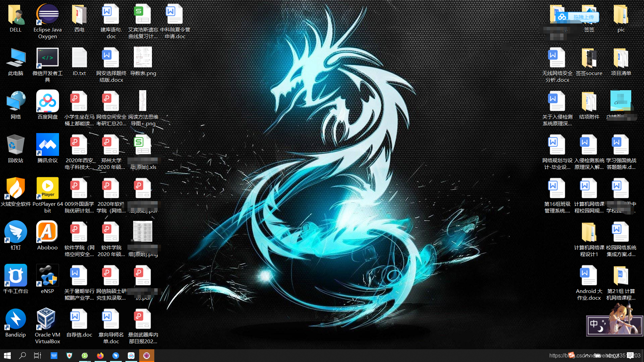The height and width of the screenshot is (362, 644).
Task: Select 导数表.png image file
Action: [x=143, y=62]
